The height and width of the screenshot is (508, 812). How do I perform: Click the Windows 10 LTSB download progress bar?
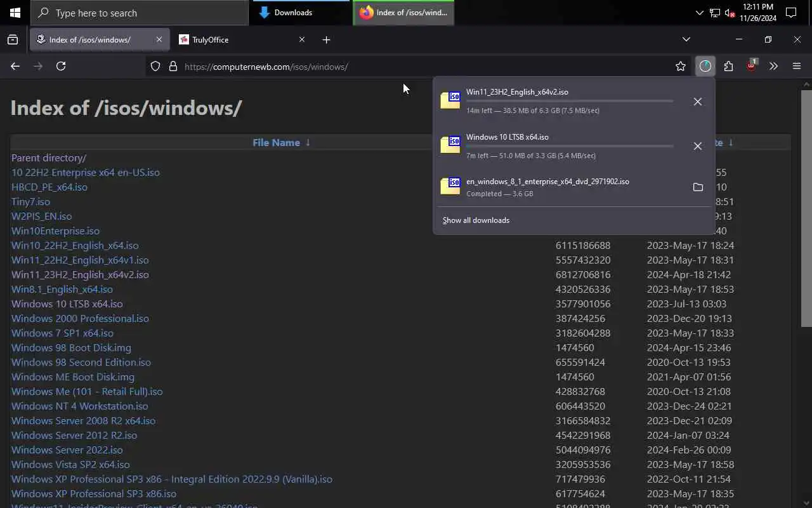(x=570, y=146)
